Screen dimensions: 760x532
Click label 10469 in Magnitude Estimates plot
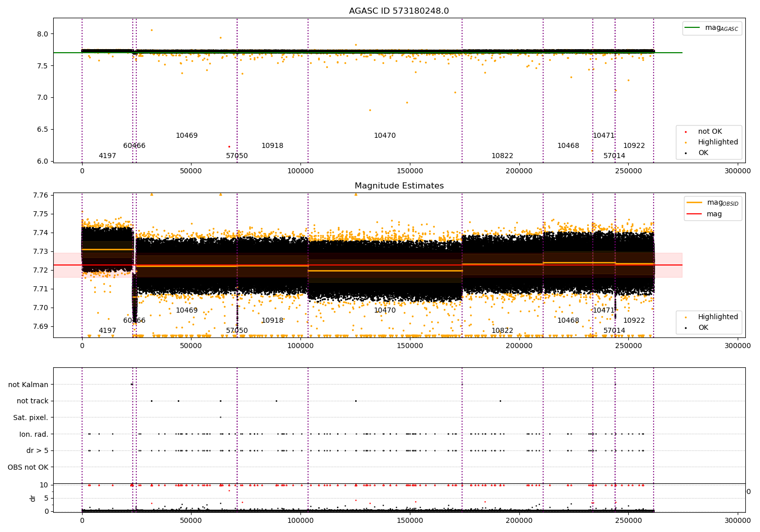[x=186, y=311]
